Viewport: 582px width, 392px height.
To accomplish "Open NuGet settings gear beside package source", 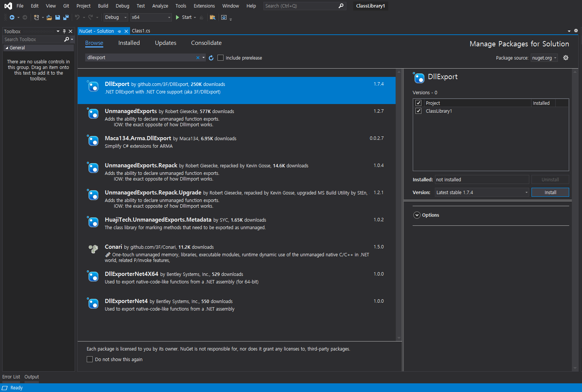I will (566, 58).
